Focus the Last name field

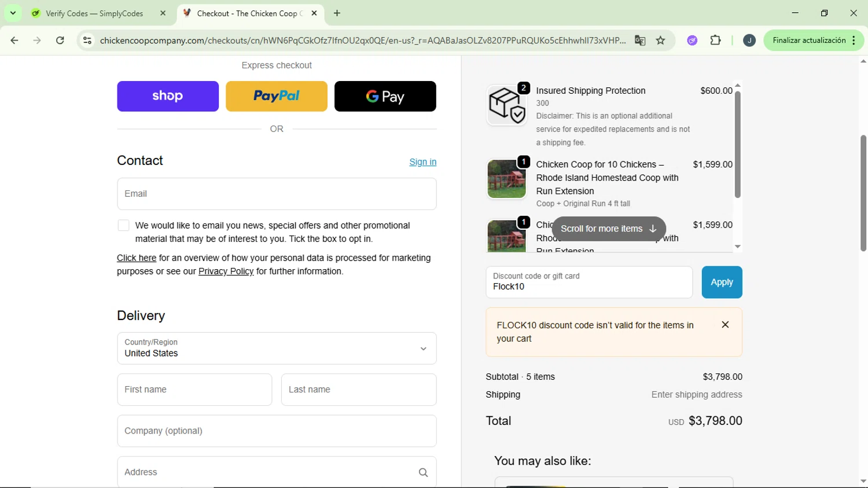click(x=359, y=390)
